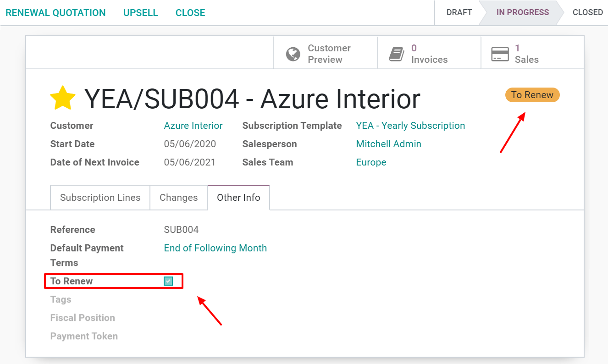Viewport: 608px width, 364px height.
Task: Move the subscription to Closed stage
Action: click(588, 12)
